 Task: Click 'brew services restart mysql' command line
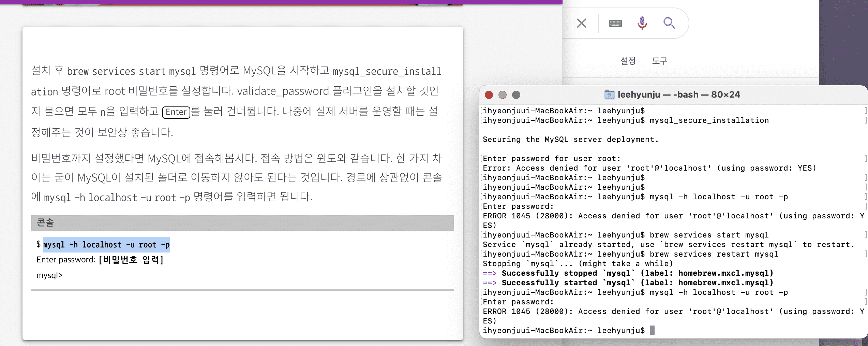tap(714, 254)
